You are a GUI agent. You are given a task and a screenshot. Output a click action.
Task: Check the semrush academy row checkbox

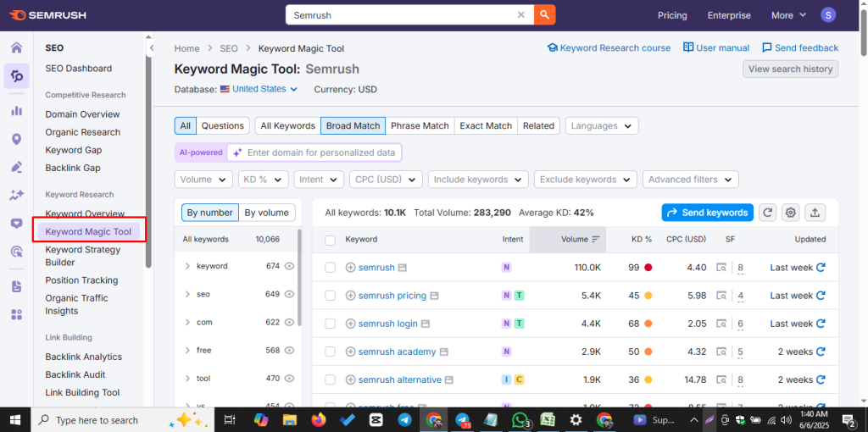click(330, 352)
